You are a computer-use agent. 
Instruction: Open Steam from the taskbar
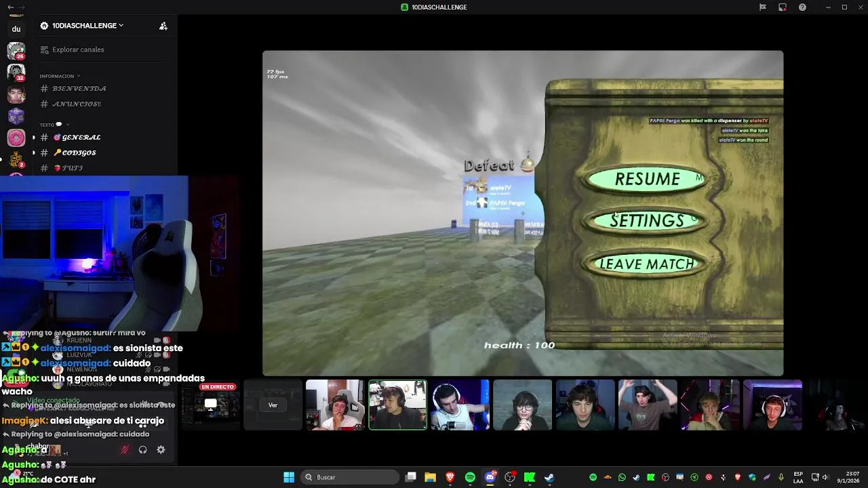click(549, 477)
